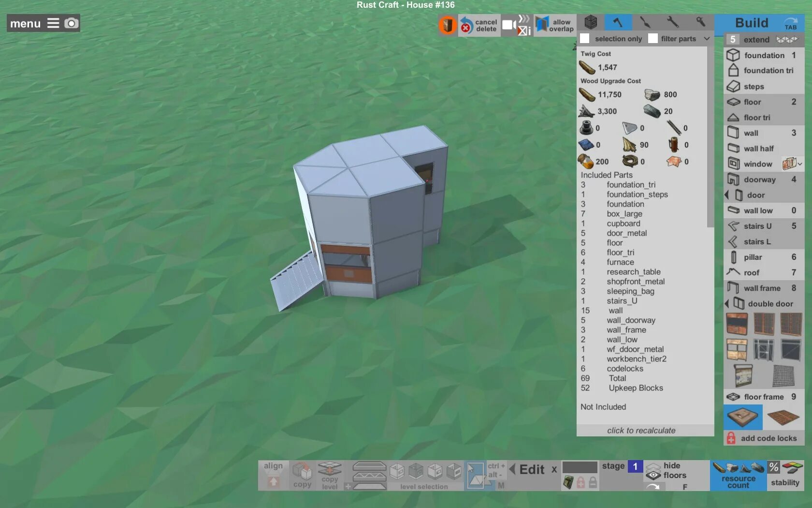
Task: Click the copy tool
Action: [x=302, y=475]
